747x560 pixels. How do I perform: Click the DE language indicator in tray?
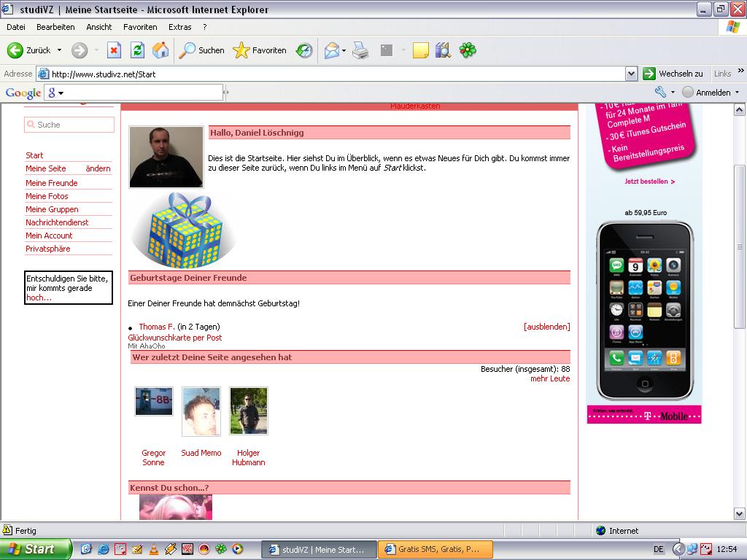click(x=659, y=549)
